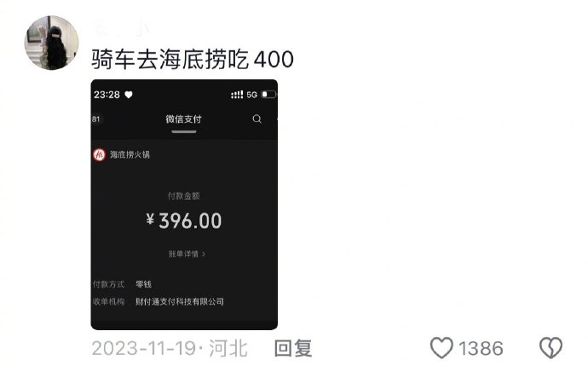588x372 pixels.
Task: Click the 1386 like count
Action: point(481,348)
